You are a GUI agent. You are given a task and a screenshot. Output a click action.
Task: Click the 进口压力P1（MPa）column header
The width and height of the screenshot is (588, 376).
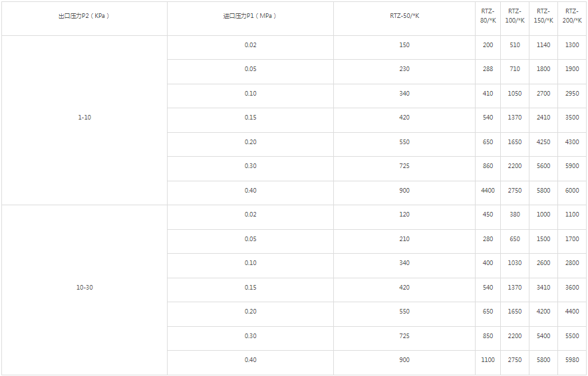click(249, 16)
